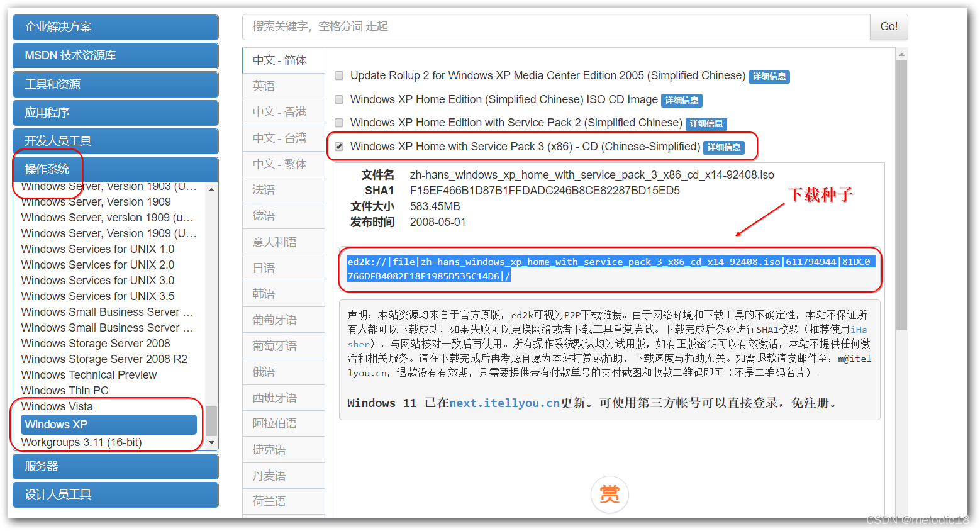
Task: Switch to the 中文 - 繁体 tab
Action: click(x=284, y=164)
